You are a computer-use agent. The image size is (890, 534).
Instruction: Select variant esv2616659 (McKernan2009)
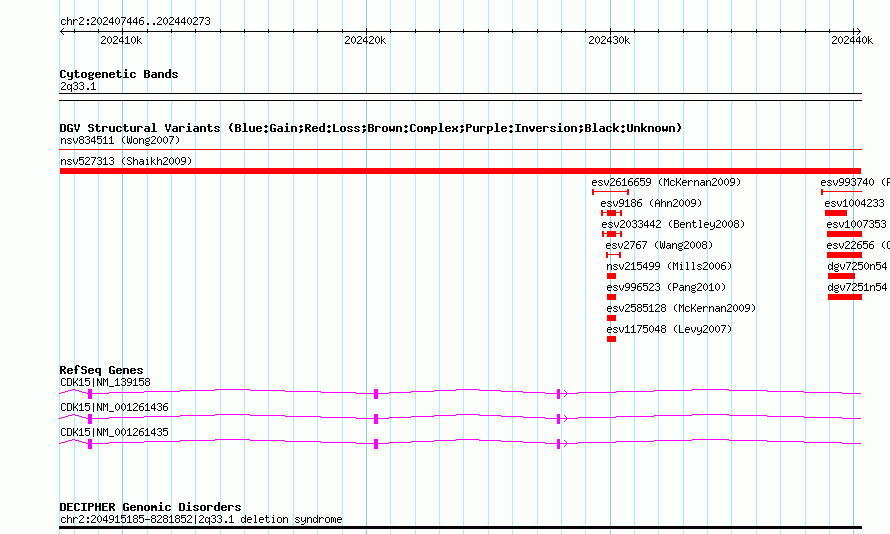coord(666,182)
